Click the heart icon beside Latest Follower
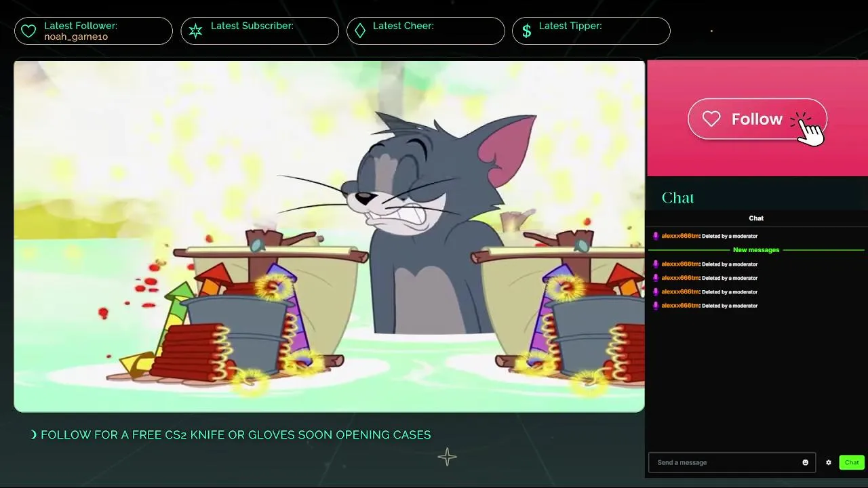This screenshot has height=488, width=868. point(28,31)
